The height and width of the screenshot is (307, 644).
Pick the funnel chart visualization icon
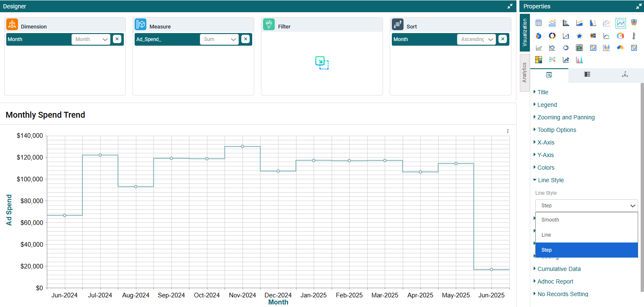pos(634,23)
